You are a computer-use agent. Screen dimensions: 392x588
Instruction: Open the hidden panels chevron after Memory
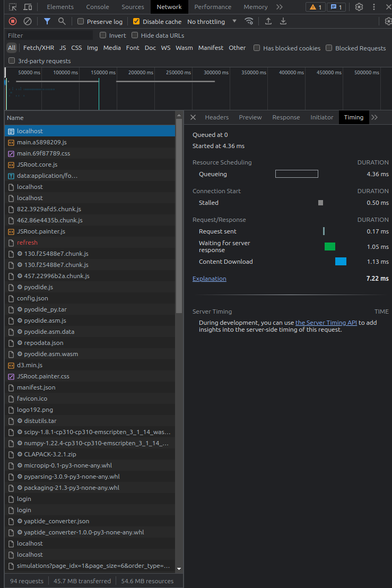[x=280, y=7]
